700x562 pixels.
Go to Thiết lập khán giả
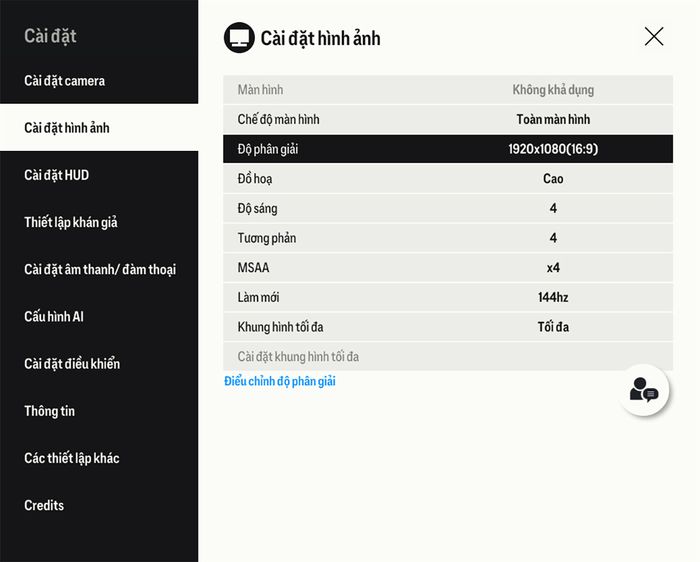(71, 222)
